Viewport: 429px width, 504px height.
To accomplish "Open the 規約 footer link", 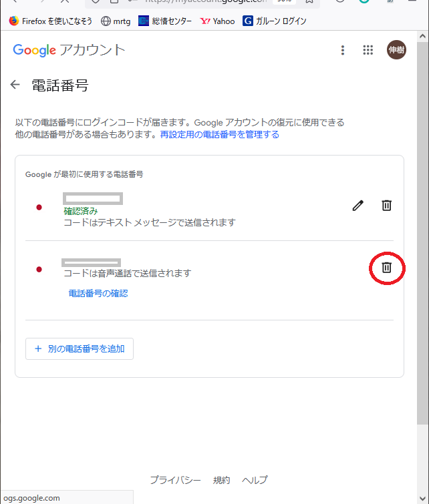I will (221, 480).
